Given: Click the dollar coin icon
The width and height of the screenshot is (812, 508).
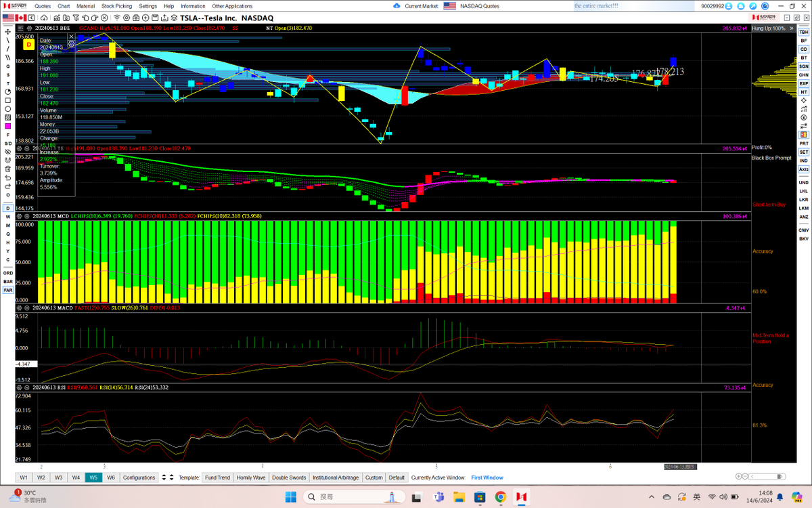Looking at the screenshot, I should point(803,118).
